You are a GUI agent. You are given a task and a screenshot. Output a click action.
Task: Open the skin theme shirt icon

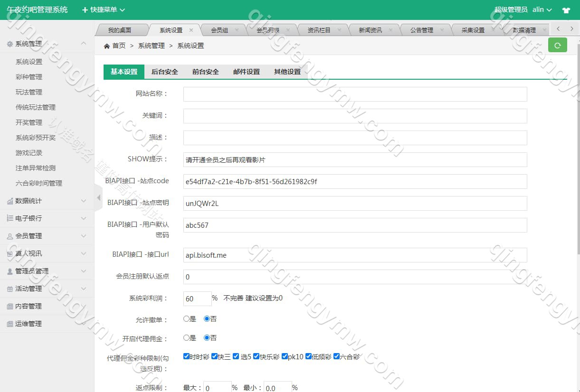[566, 10]
